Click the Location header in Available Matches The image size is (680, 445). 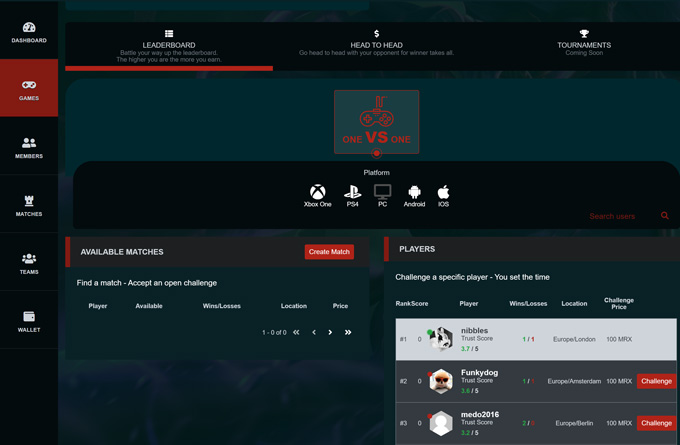[x=294, y=306]
